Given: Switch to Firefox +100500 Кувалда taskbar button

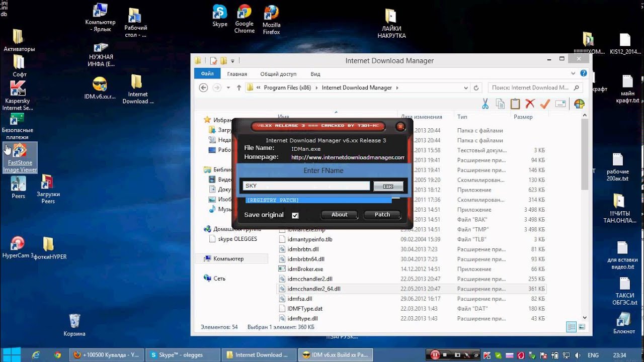Looking at the screenshot, I should pyautogui.click(x=106, y=355).
